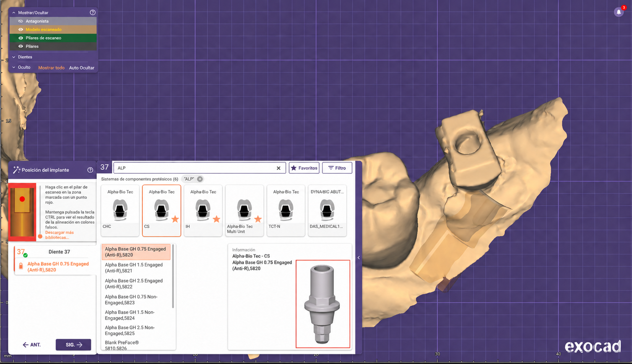Image resolution: width=632 pixels, height=364 pixels.
Task: Expand the Dientes section
Action: tap(14, 57)
